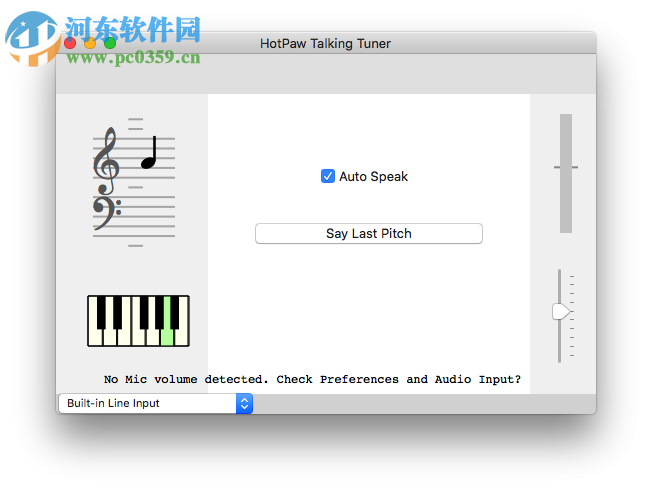This screenshot has height=494, width=652.
Task: Click the green zoom window button
Action: (x=110, y=43)
